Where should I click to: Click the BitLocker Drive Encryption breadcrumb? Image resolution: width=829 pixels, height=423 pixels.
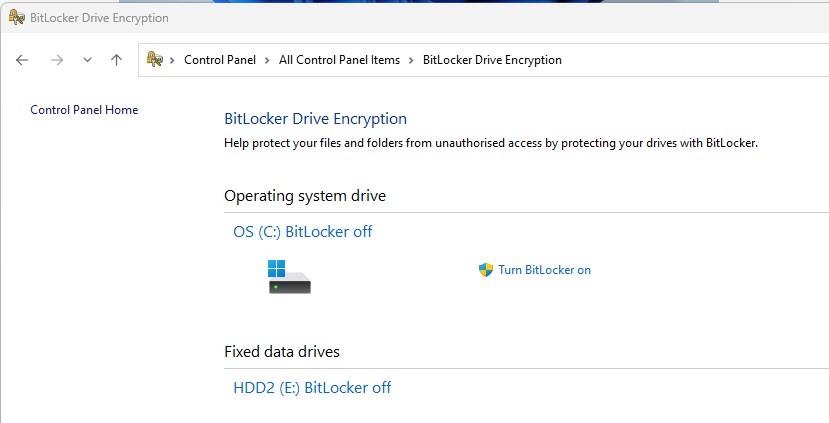tap(492, 60)
